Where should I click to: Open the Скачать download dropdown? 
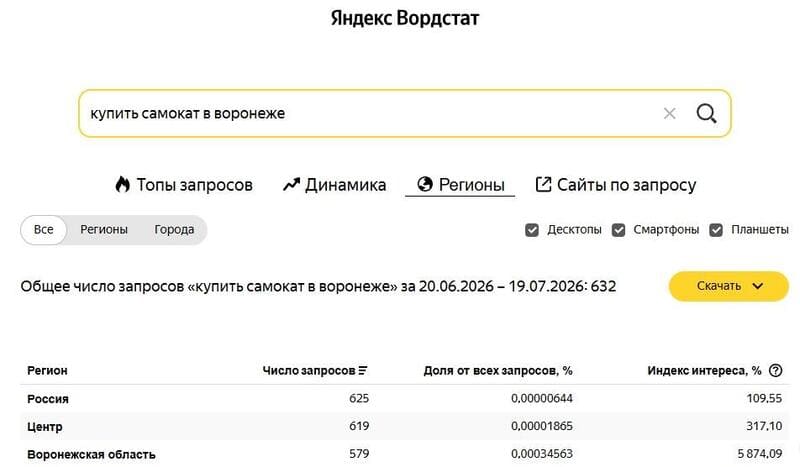point(729,286)
